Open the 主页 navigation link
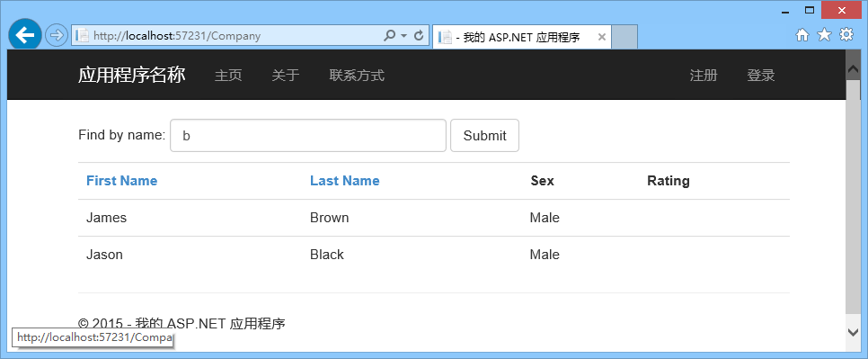Image resolution: width=868 pixels, height=359 pixels. [x=228, y=76]
